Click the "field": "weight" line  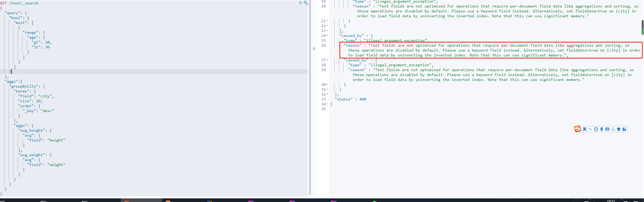(46, 165)
